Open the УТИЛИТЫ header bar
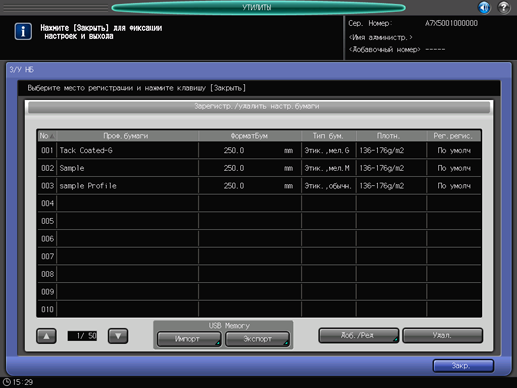The height and width of the screenshot is (388, 517). pos(258,7)
